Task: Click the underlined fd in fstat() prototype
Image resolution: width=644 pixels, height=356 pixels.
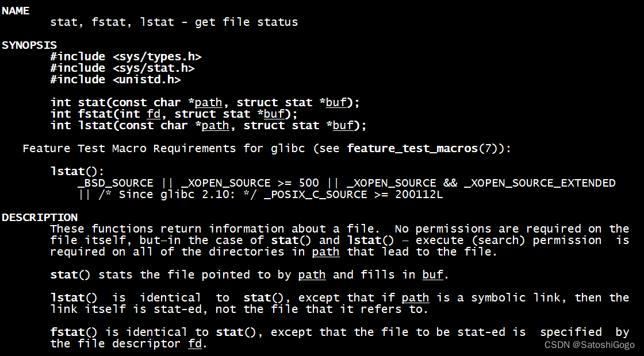Action: [154, 114]
